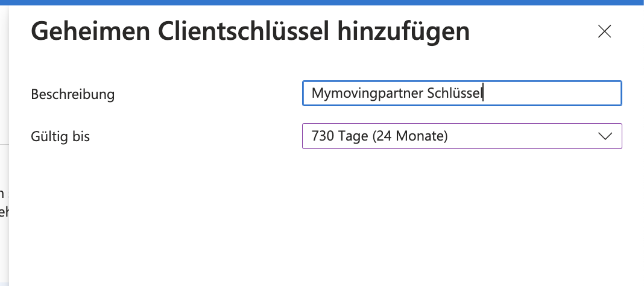Click the cut-off text at left edge

[4, 203]
